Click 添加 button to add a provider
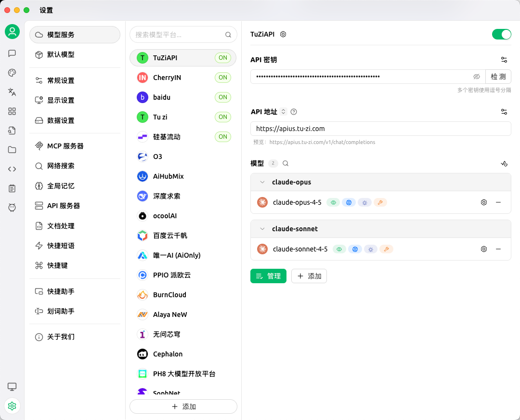The width and height of the screenshot is (520, 420). (x=183, y=407)
